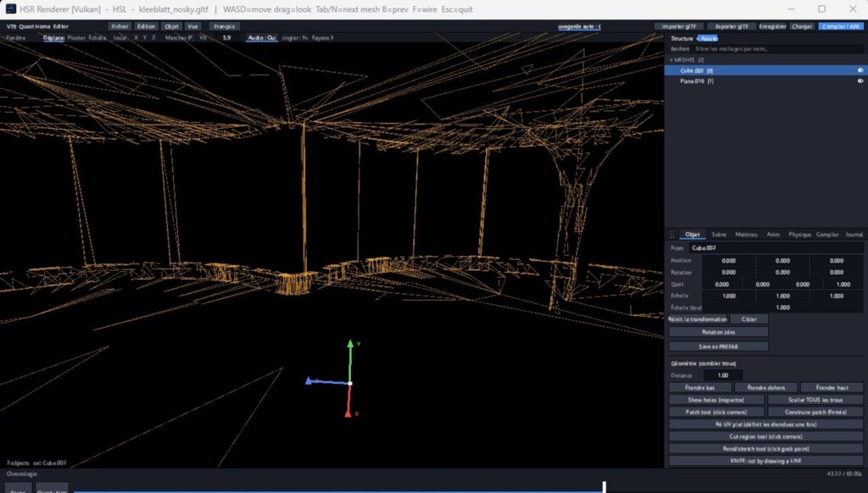This screenshot has height=493, width=868.
Task: Click the HSR Renderer app icon in title bar
Action: pyautogui.click(x=10, y=8)
